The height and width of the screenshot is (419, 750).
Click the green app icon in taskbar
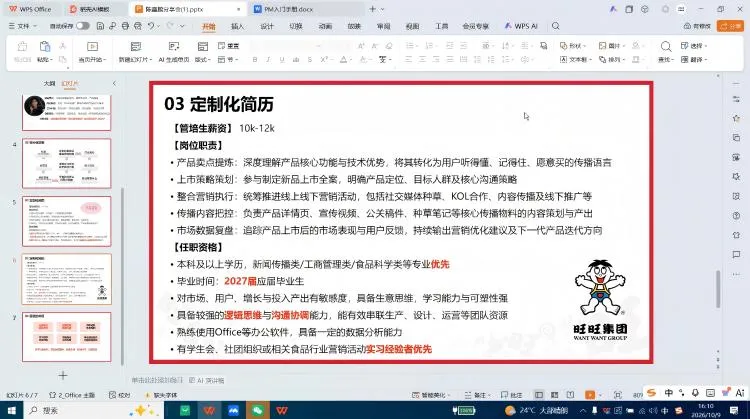[185, 410]
